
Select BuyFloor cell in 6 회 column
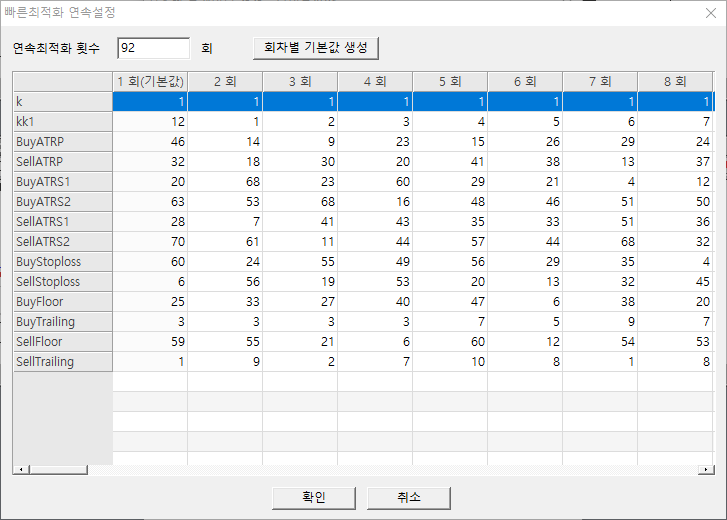click(525, 301)
